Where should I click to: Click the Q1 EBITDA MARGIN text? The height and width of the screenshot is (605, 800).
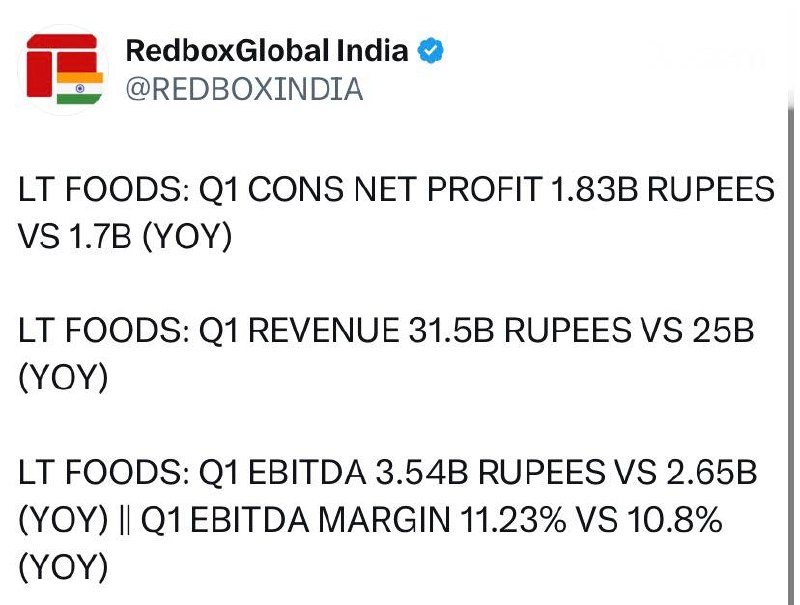point(295,520)
